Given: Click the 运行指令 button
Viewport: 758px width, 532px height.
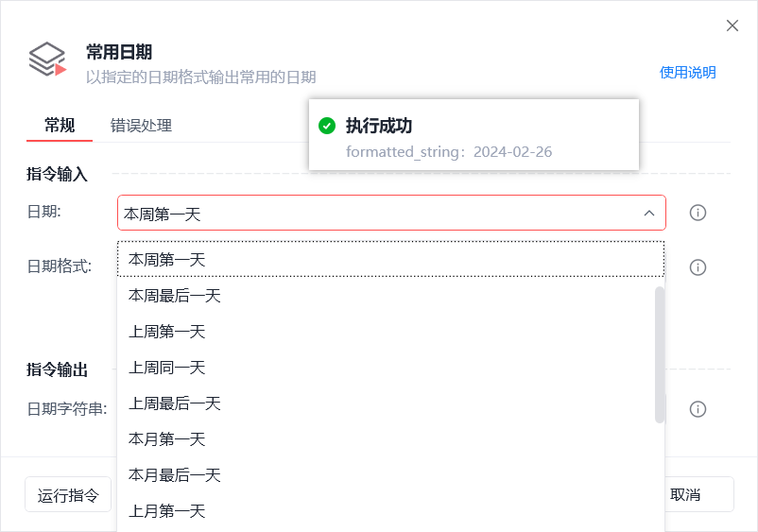Looking at the screenshot, I should click(x=68, y=495).
